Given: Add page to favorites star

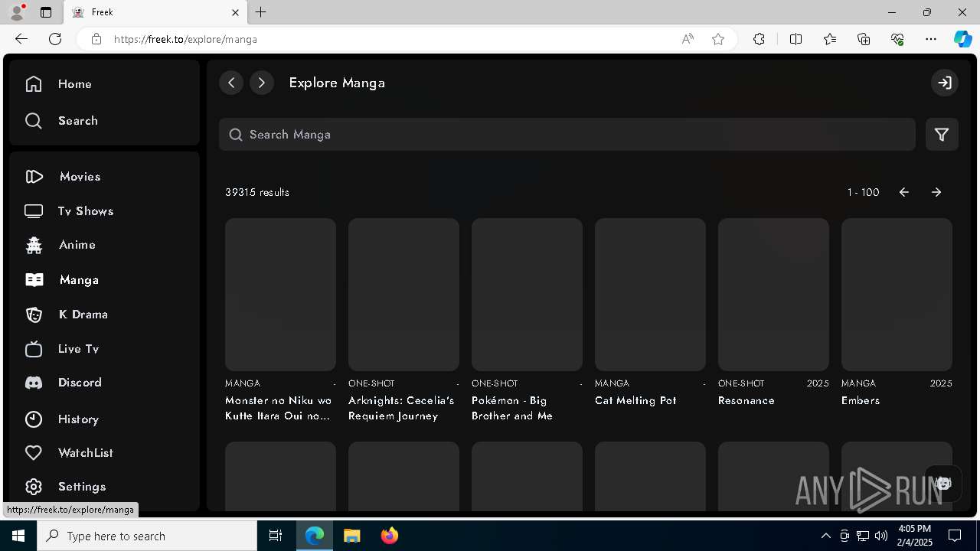Looking at the screenshot, I should point(718,39).
